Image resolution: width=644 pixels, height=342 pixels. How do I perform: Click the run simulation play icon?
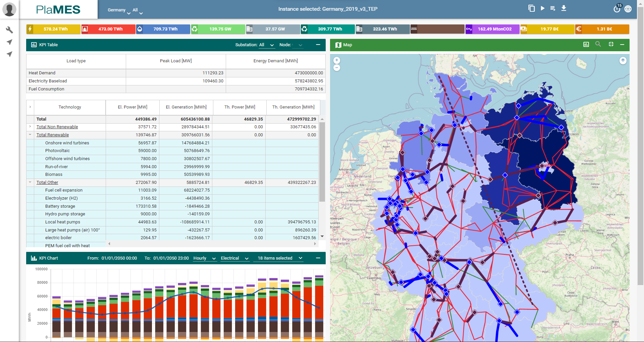(542, 8)
